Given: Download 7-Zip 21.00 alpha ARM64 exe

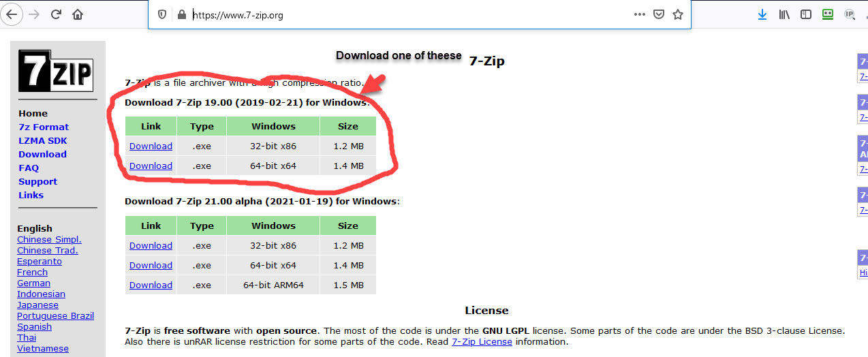Looking at the screenshot, I should (151, 285).
